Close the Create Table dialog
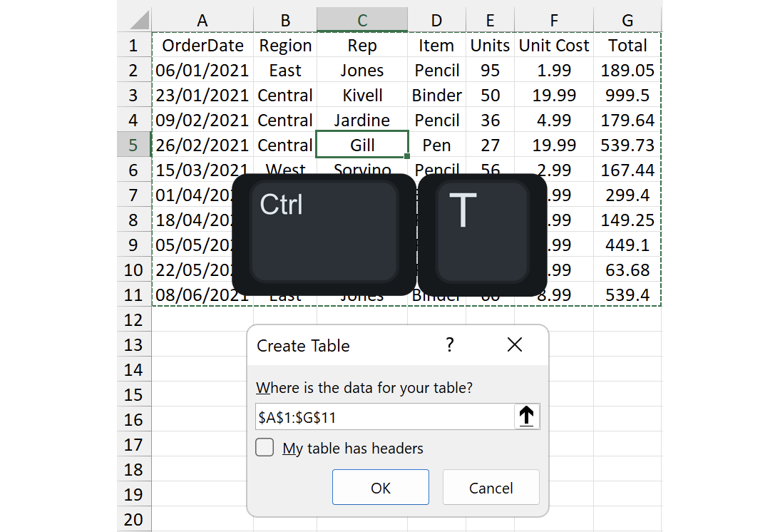The height and width of the screenshot is (532, 780). point(514,345)
